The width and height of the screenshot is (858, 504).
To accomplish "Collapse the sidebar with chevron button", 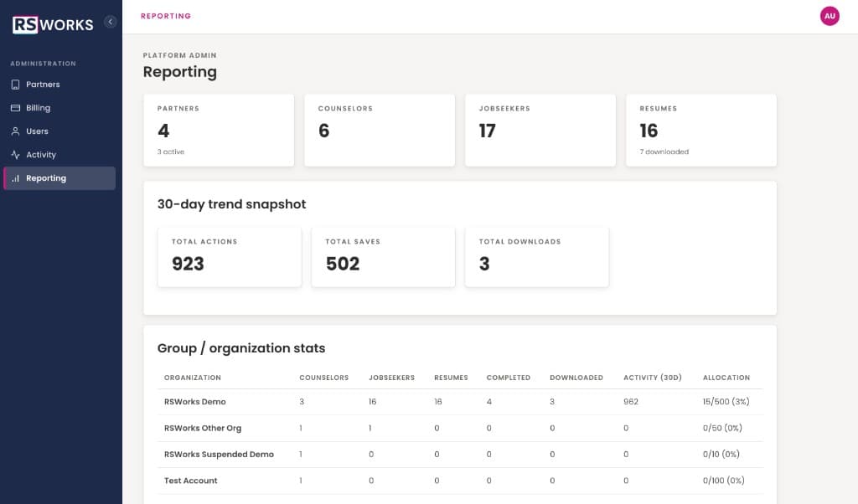I will (x=110, y=22).
